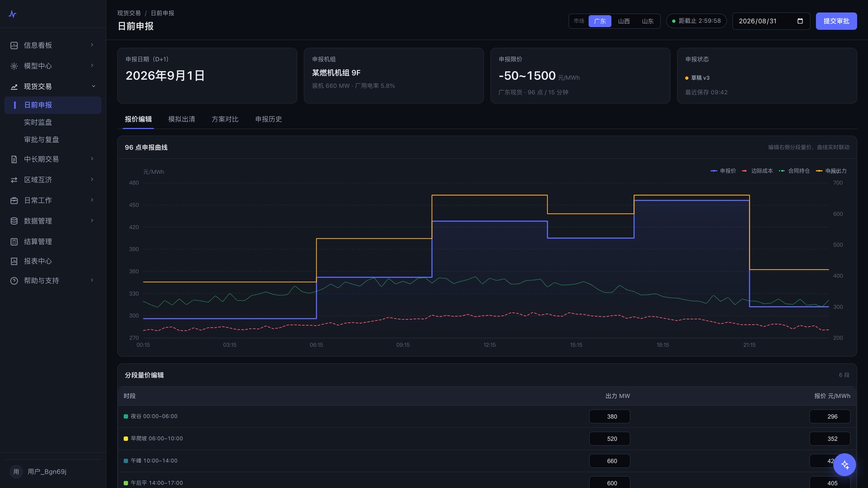This screenshot has height=488, width=868.
Task: Click the date field 2026/08/31
Action: point(771,21)
